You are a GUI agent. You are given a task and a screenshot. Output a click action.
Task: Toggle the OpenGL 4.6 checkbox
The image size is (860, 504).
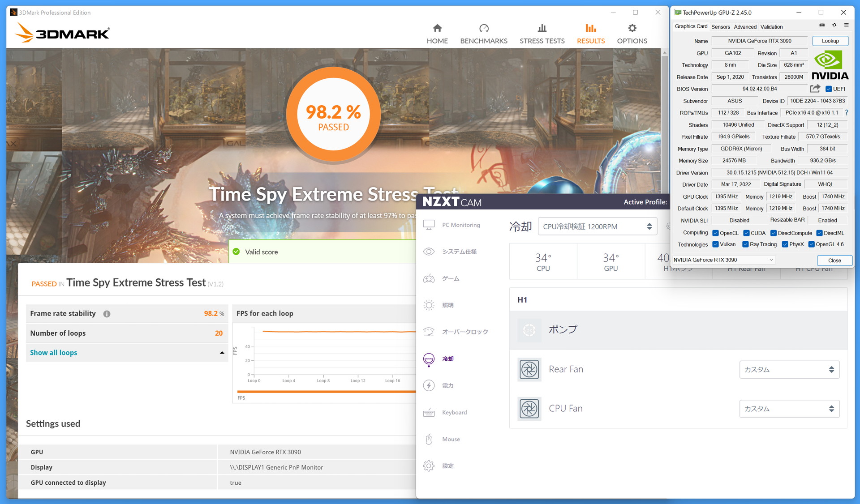tap(811, 244)
